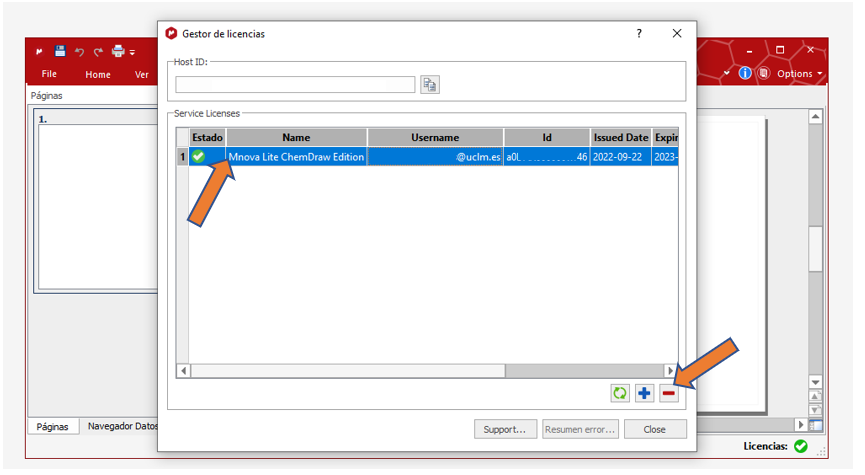Click the redo arrow in Mnova toolbar
This screenshot has height=475, width=865.
[98, 52]
